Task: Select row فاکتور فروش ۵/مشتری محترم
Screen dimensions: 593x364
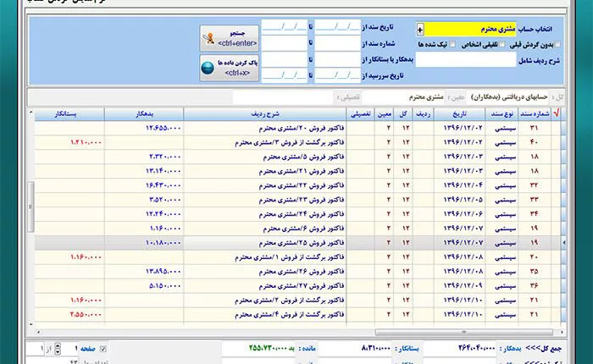Action: [297, 157]
